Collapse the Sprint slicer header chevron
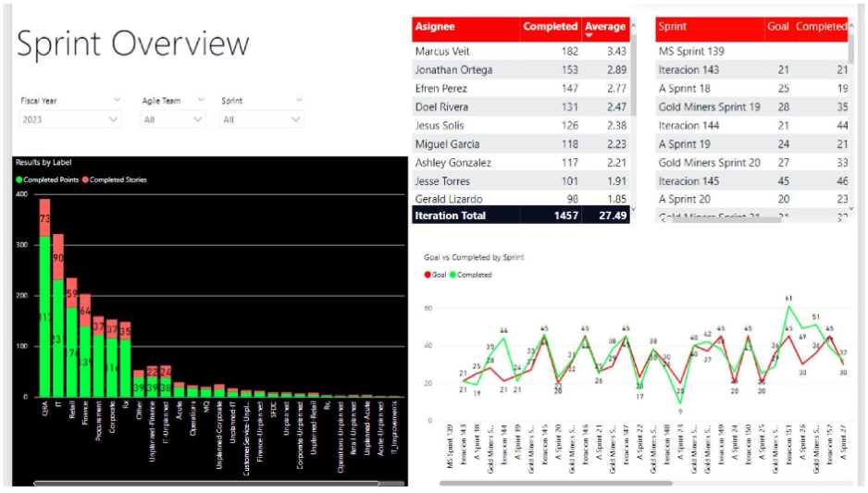Viewport: 868px width, 493px height. (299, 100)
